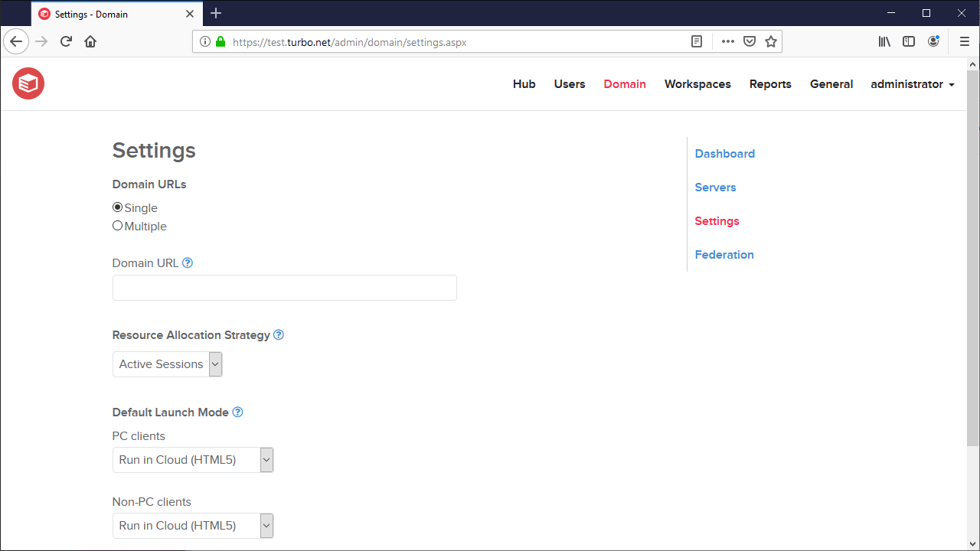Viewport: 980px width, 551px height.
Task: Open the Users section
Action: pyautogui.click(x=569, y=84)
